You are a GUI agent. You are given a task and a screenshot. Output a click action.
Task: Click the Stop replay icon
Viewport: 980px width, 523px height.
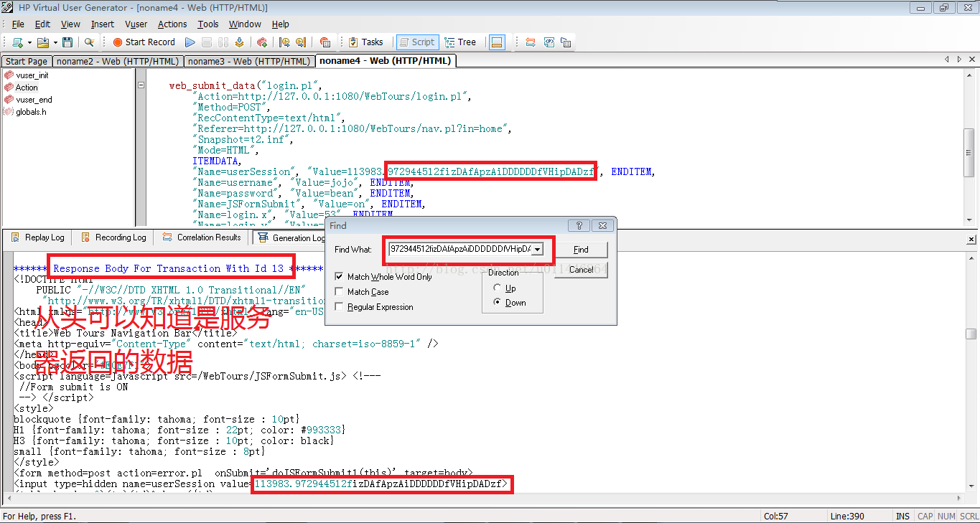[207, 42]
